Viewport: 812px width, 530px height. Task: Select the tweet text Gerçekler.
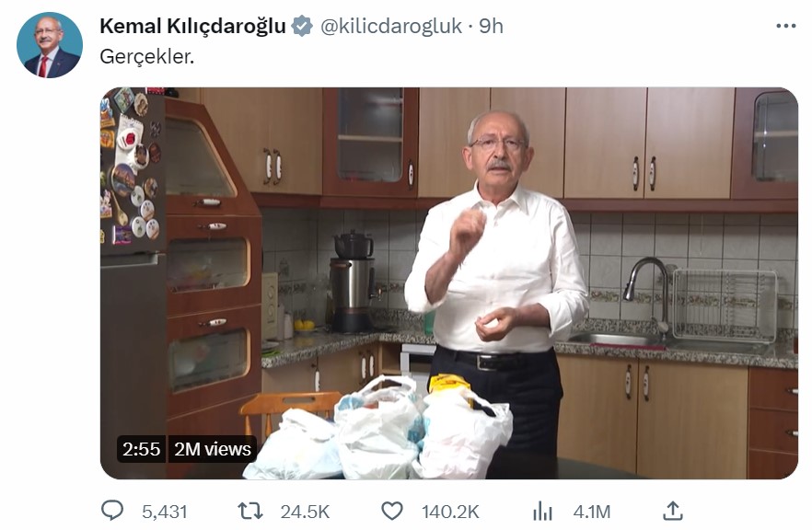pyautogui.click(x=146, y=56)
